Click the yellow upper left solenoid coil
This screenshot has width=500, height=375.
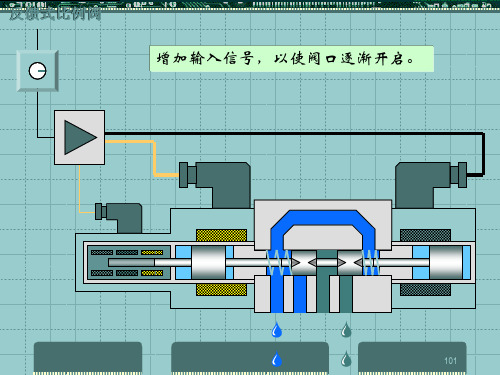click(x=221, y=235)
